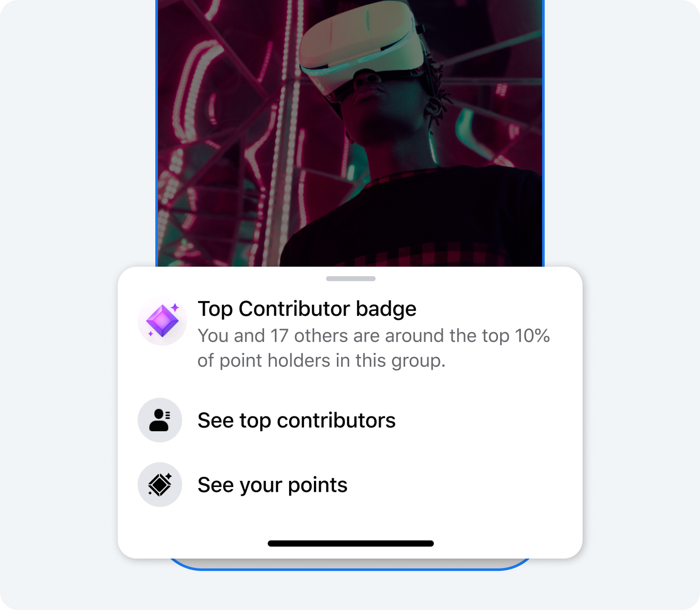Select the purple gem Top Contributor badge icon
This screenshot has width=700, height=610.
pyautogui.click(x=162, y=320)
